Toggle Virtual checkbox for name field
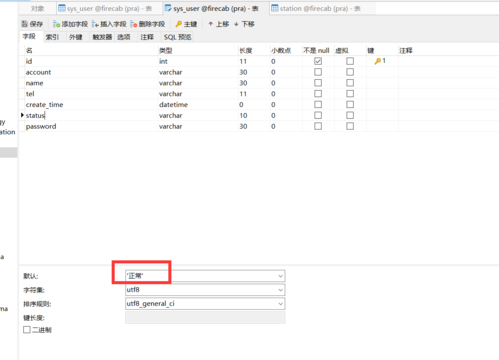 point(350,83)
